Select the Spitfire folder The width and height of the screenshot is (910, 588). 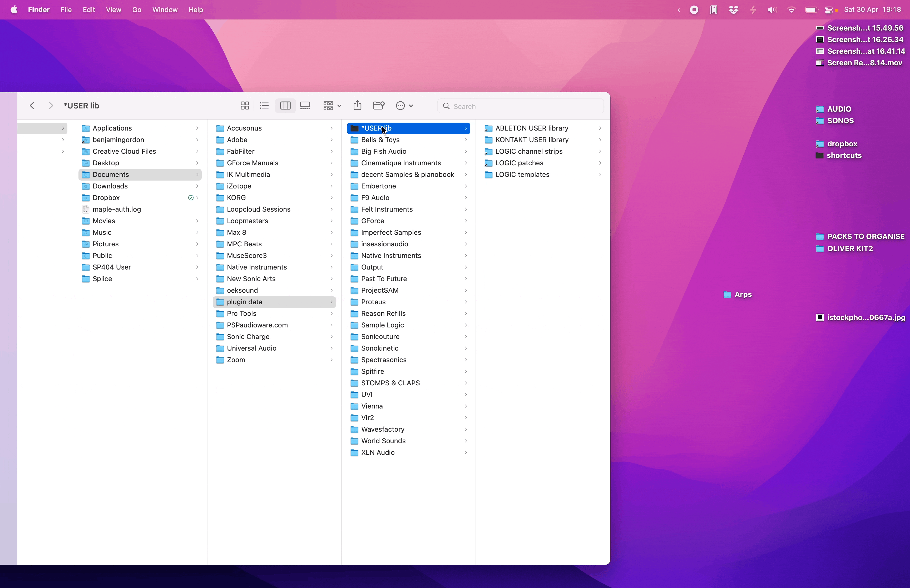372,371
